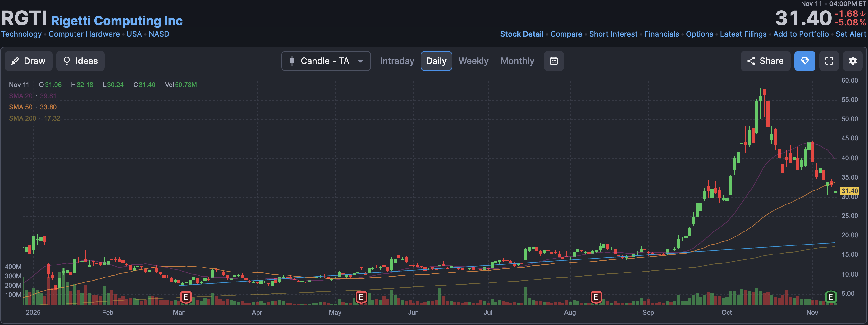Open the Technology sector link
The image size is (868, 325).
(21, 34)
